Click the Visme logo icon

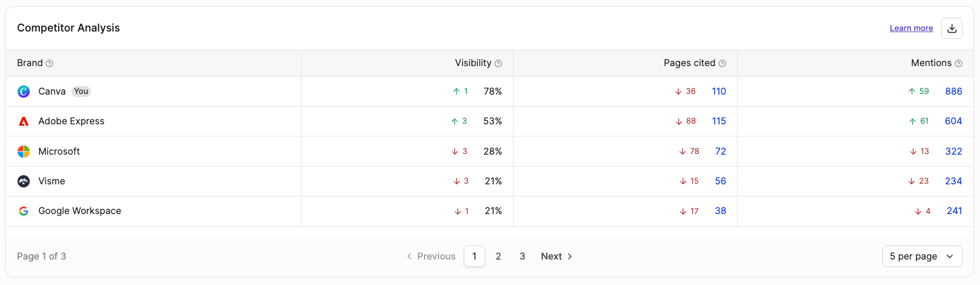click(24, 181)
